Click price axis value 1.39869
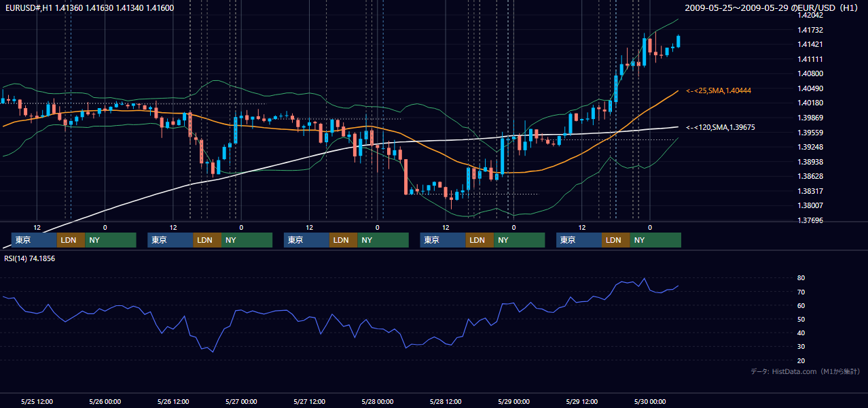The height and width of the screenshot is (408, 868). [810, 118]
